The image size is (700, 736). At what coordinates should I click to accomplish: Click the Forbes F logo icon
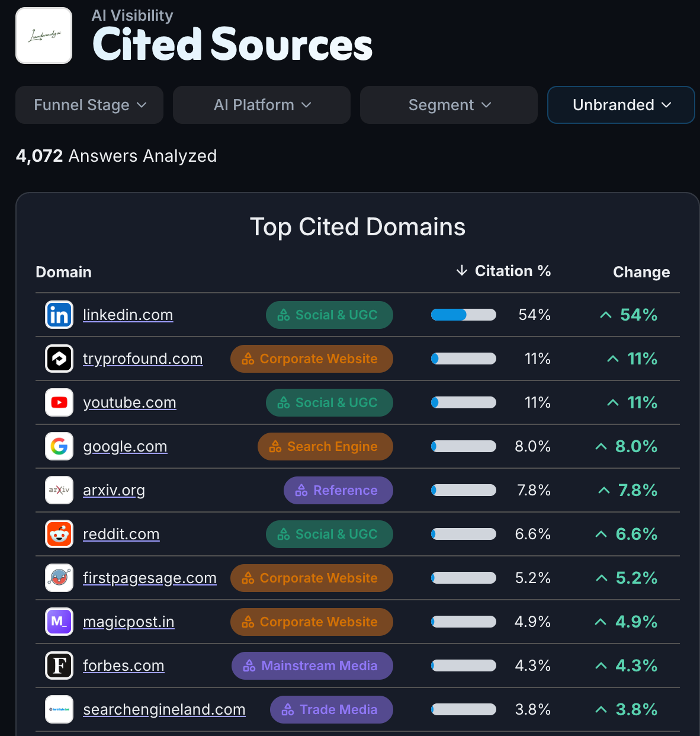pyautogui.click(x=59, y=665)
